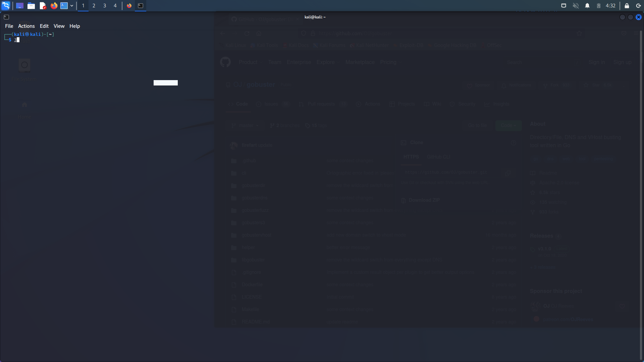Unmute the volume tray icon
This screenshot has height=362, width=644.
tap(576, 6)
